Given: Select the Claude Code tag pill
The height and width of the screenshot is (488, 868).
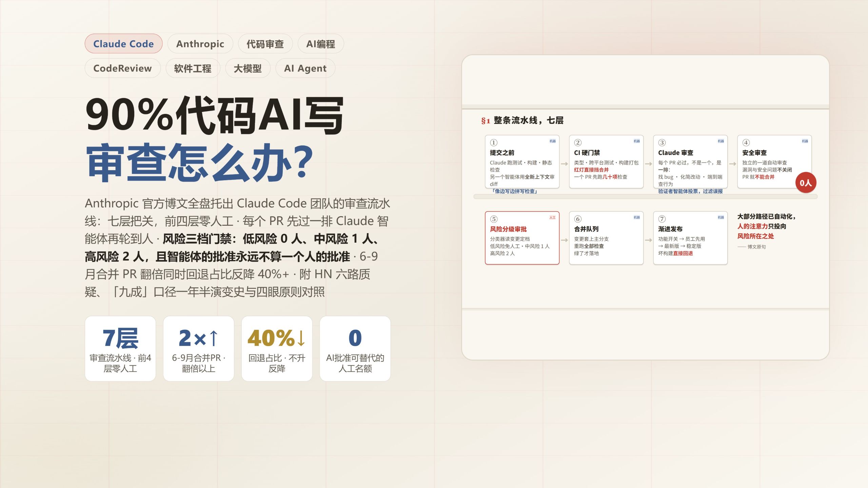Looking at the screenshot, I should pyautogui.click(x=123, y=44).
